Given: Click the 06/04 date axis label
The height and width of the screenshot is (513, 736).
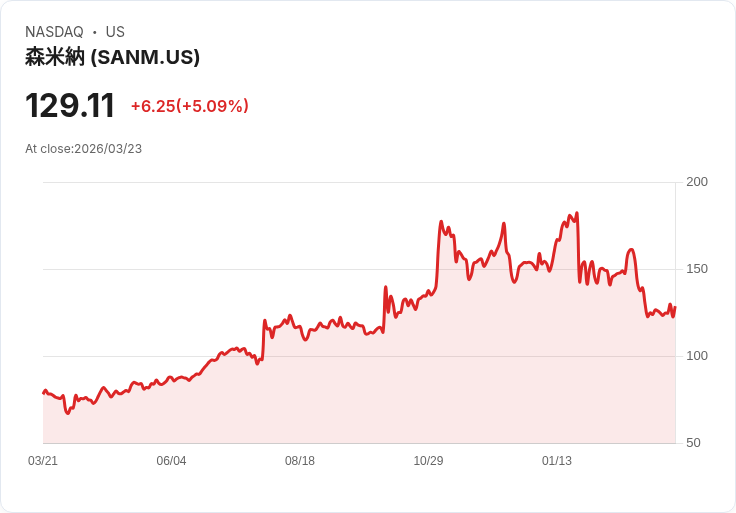Looking at the screenshot, I should click(171, 461).
